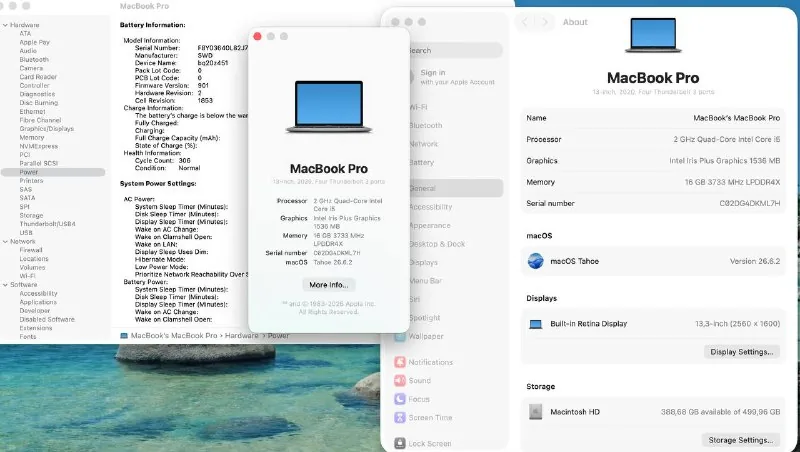Click the Screen Time hourglass icon

[x=399, y=417]
